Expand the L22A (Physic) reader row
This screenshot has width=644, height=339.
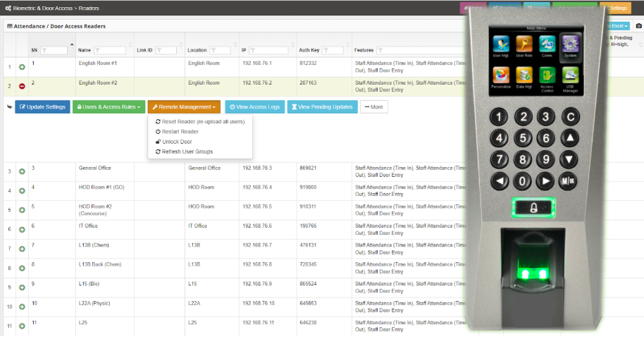(x=22, y=307)
